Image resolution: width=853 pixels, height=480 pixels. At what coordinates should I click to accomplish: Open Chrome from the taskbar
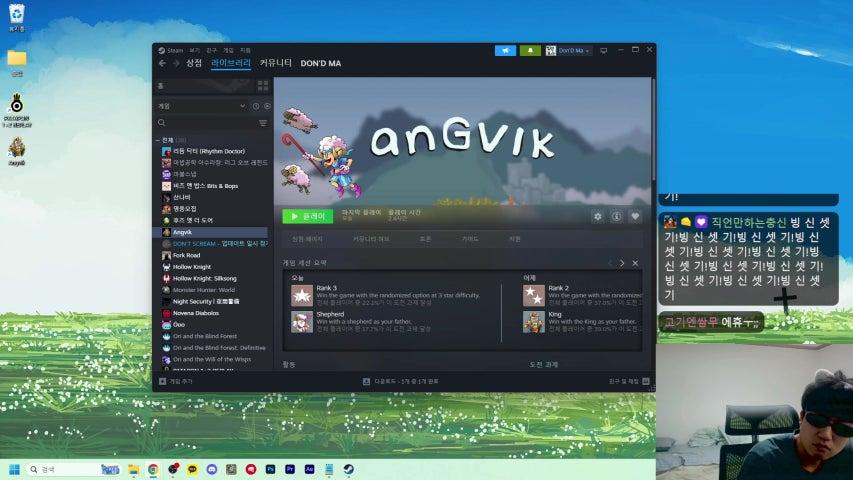click(153, 469)
